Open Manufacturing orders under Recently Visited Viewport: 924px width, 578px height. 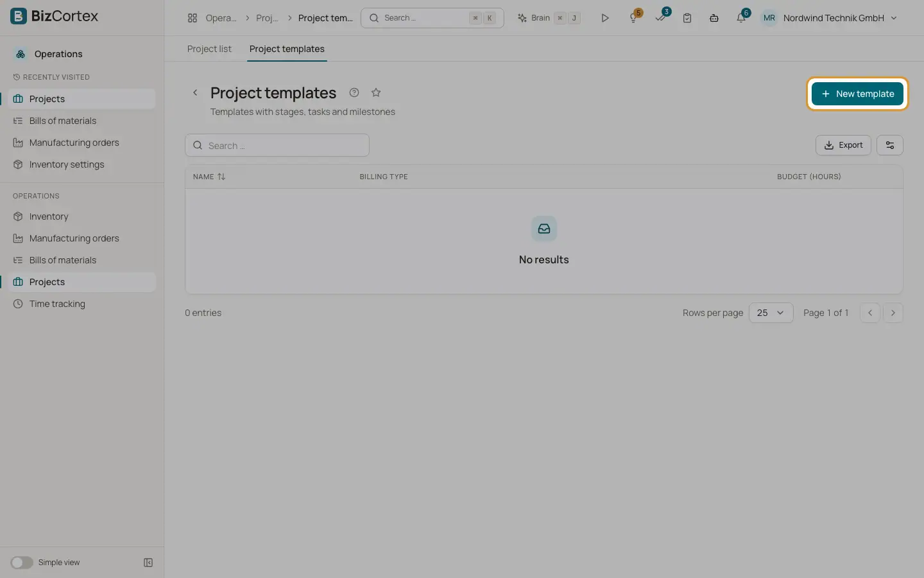[x=82, y=143]
